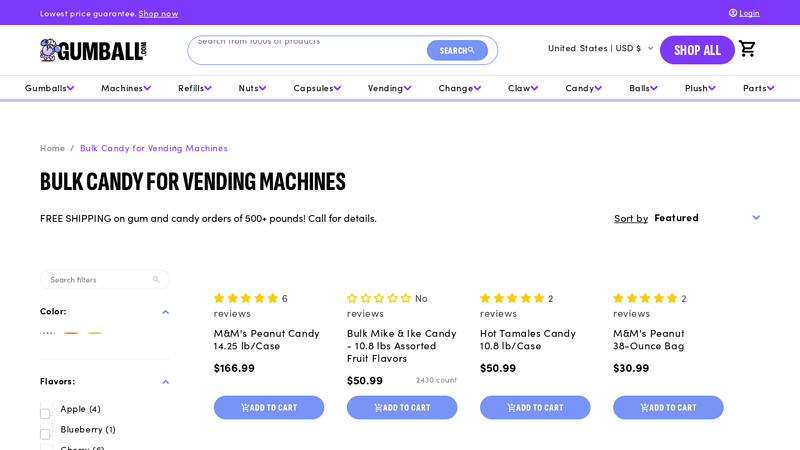Click the Login account icon
The width and height of the screenshot is (800, 450).
(x=733, y=13)
